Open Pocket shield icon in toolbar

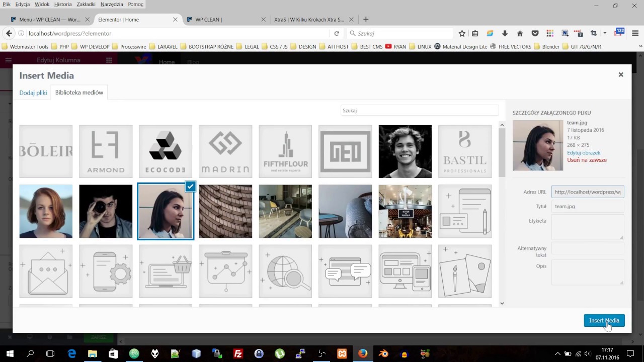pyautogui.click(x=535, y=33)
